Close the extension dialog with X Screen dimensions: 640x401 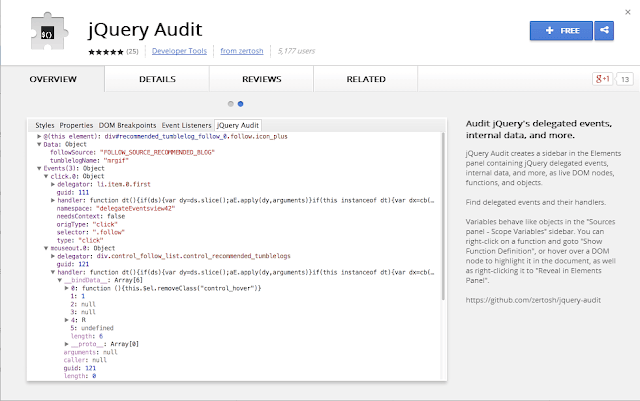628,12
